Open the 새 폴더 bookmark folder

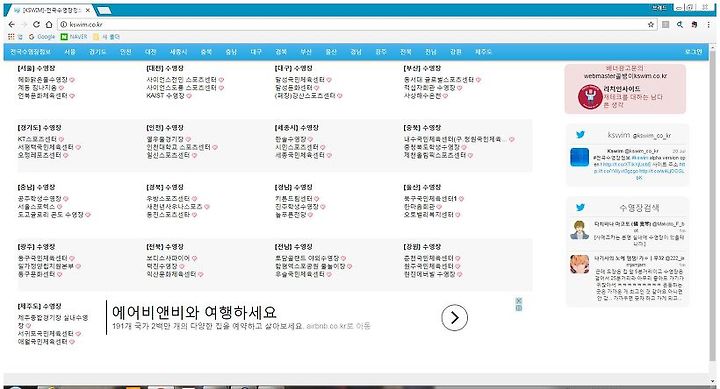coord(106,36)
